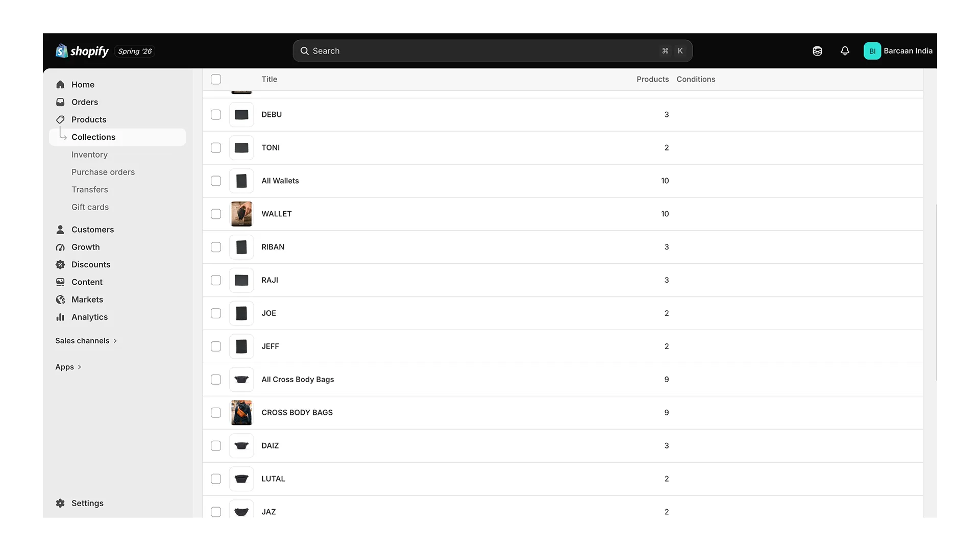Open the JAZ collection title

click(x=268, y=512)
